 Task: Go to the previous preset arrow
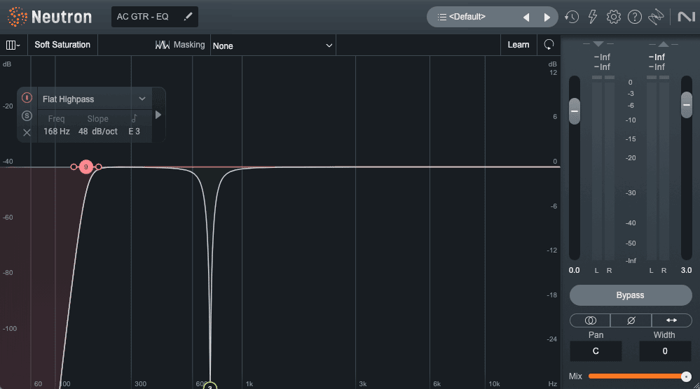coord(526,17)
